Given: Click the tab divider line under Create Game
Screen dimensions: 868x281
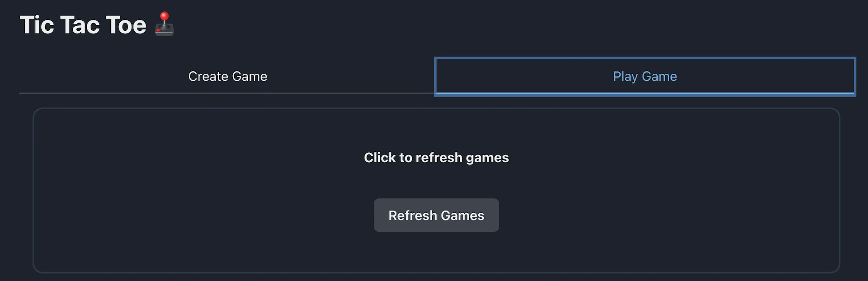Looking at the screenshot, I should [x=227, y=93].
